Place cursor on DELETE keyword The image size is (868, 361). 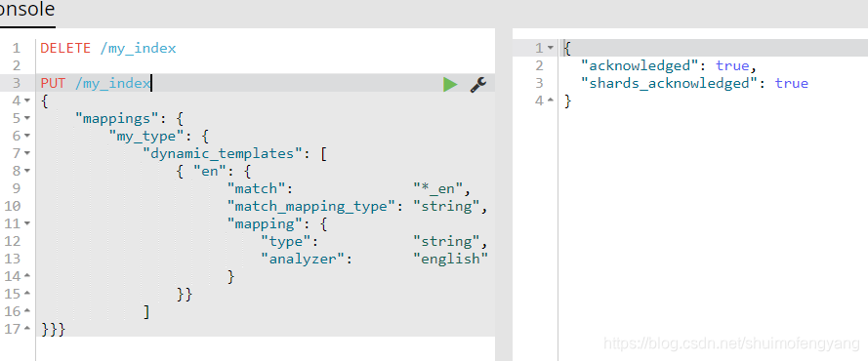(65, 48)
